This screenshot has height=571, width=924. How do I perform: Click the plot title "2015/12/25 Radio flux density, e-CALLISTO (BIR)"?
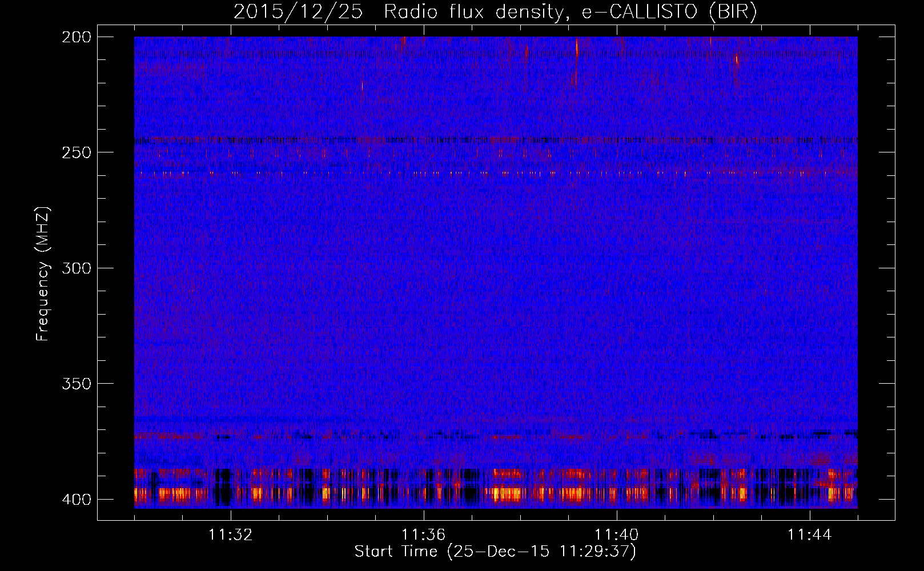pyautogui.click(x=495, y=12)
